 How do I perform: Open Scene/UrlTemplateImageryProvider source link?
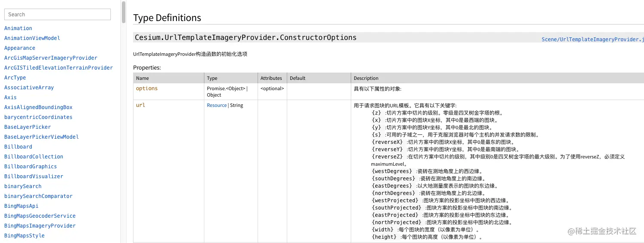pyautogui.click(x=592, y=39)
